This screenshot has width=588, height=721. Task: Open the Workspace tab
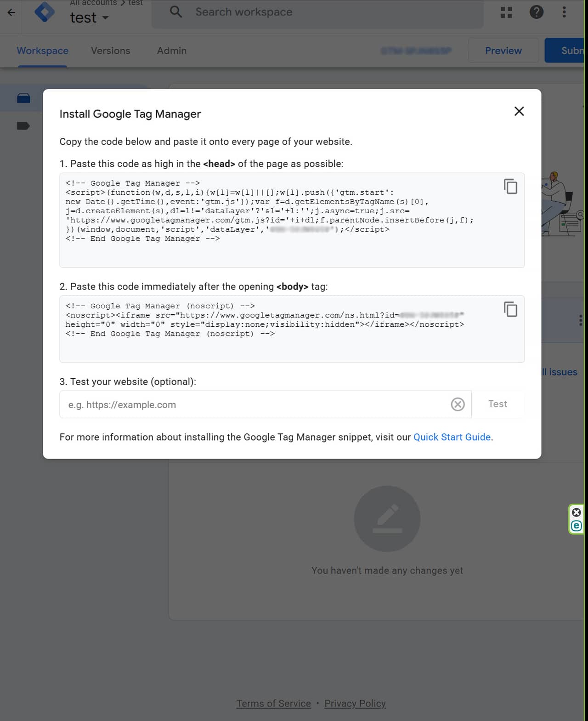coord(43,51)
